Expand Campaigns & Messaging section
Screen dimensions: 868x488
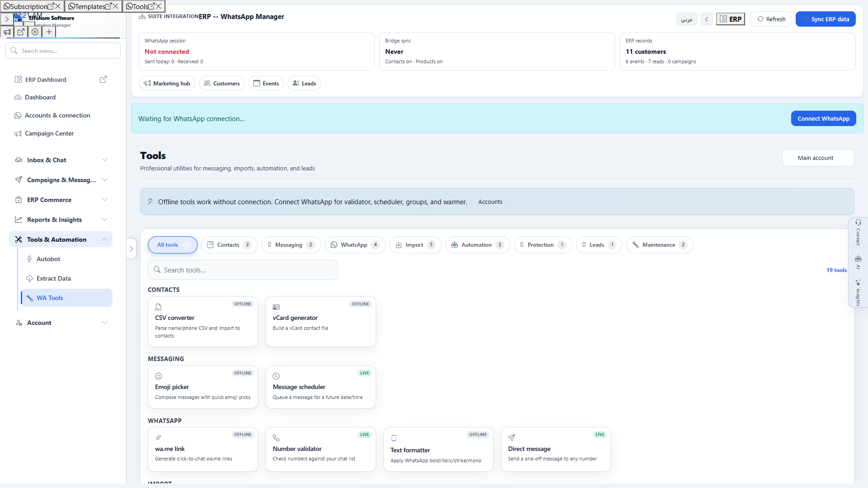tap(61, 180)
